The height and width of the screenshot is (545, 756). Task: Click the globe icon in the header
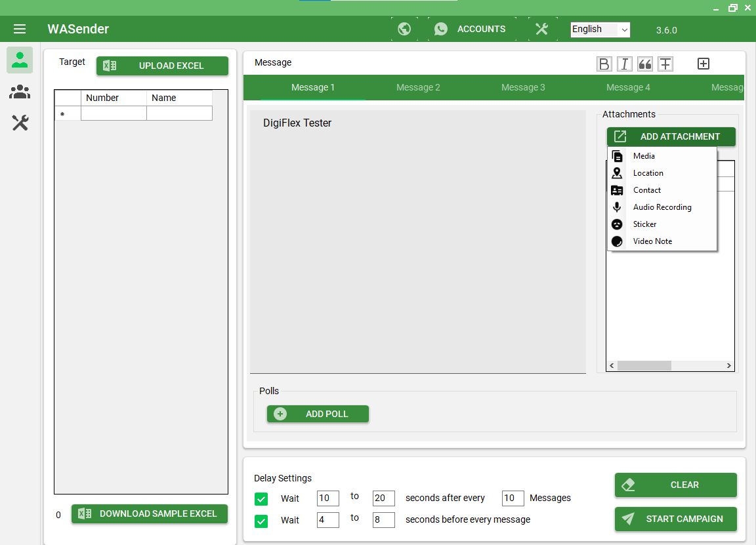click(404, 29)
